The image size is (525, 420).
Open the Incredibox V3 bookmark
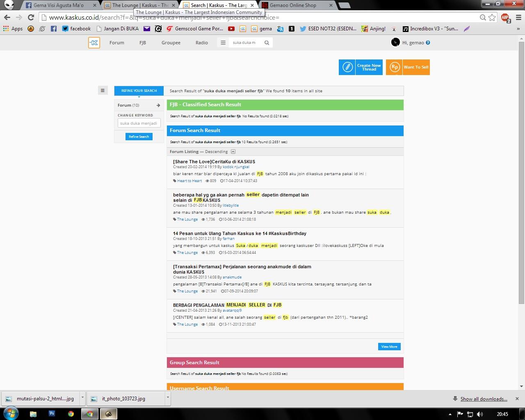[x=430, y=29]
